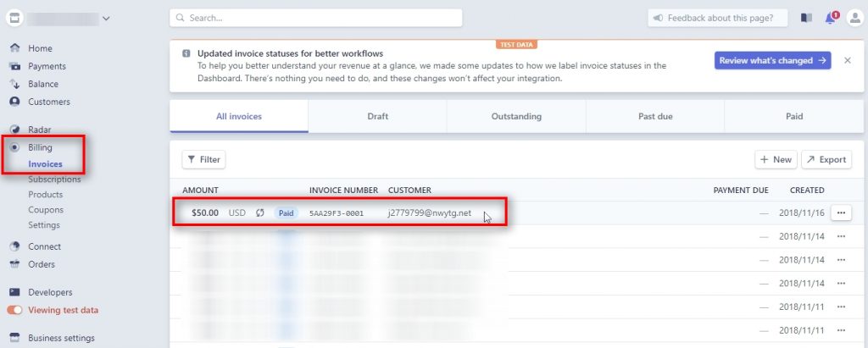The width and height of the screenshot is (868, 348).
Task: Switch to the Outstanding tab
Action: [x=515, y=116]
